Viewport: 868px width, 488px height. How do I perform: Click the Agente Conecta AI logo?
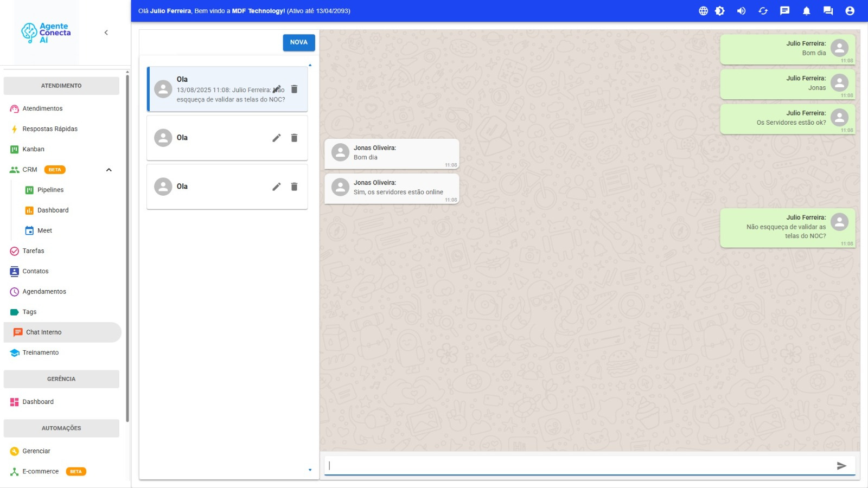47,33
